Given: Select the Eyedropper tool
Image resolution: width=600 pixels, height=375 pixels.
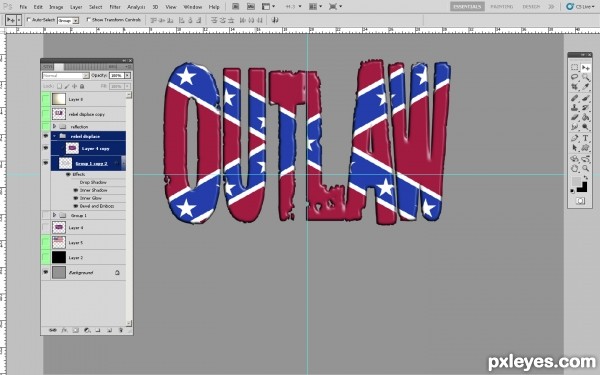Looking at the screenshot, I should pos(585,87).
